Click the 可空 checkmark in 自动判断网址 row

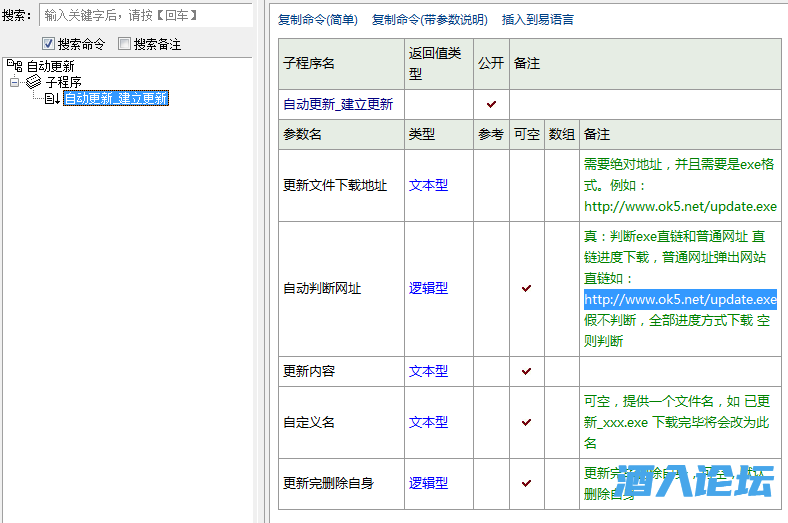coord(526,288)
